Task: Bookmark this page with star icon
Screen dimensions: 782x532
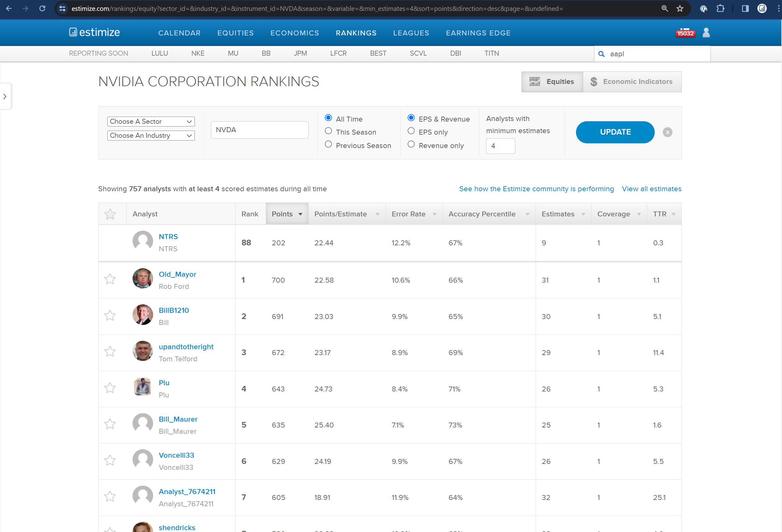Action: 680,8
